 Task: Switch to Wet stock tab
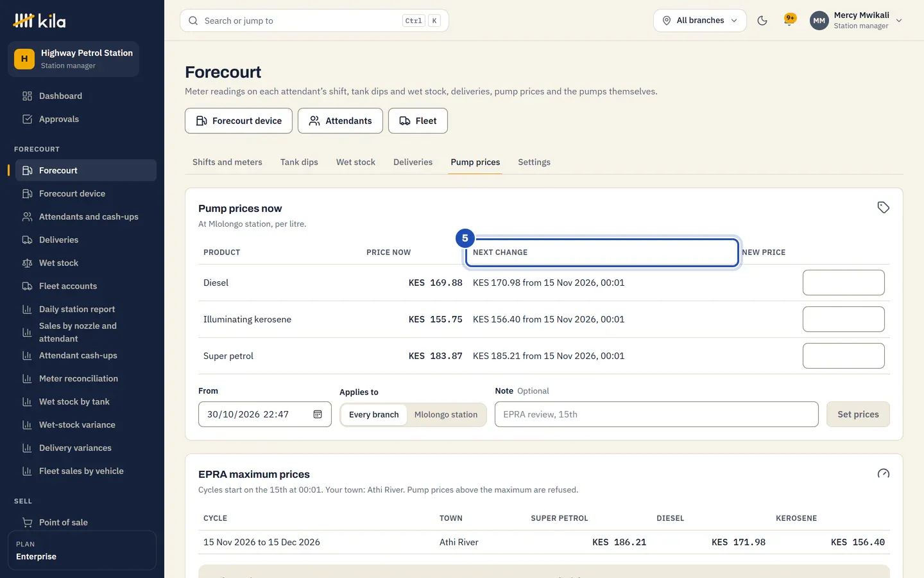[x=355, y=162]
